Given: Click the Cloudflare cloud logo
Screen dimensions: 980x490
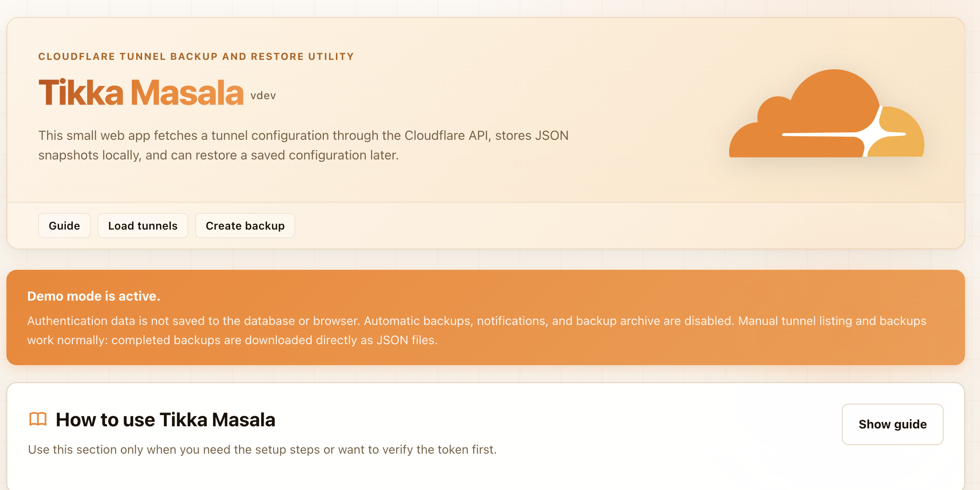Looking at the screenshot, I should pyautogui.click(x=826, y=113).
